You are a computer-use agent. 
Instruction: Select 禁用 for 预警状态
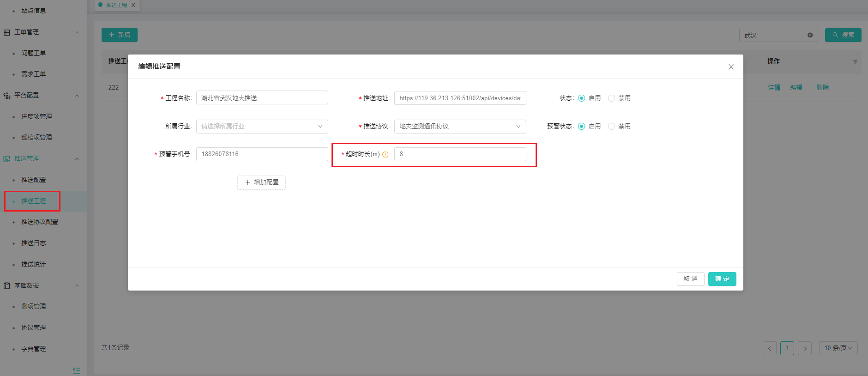point(612,126)
